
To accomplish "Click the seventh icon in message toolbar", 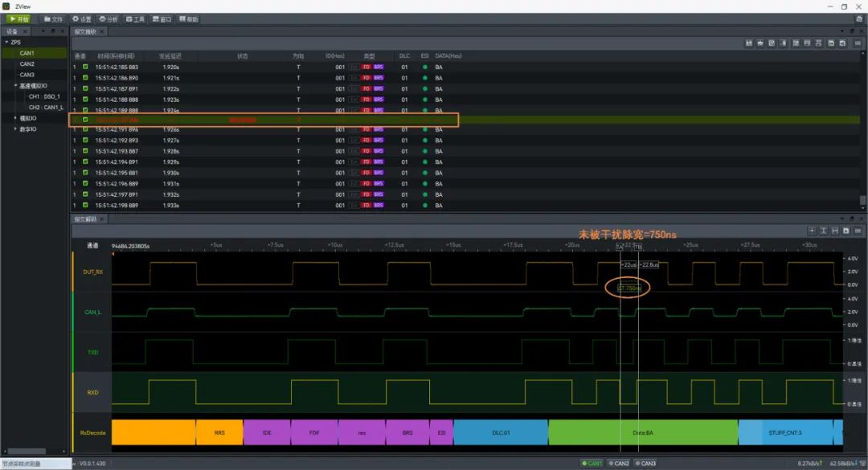I will coord(819,43).
